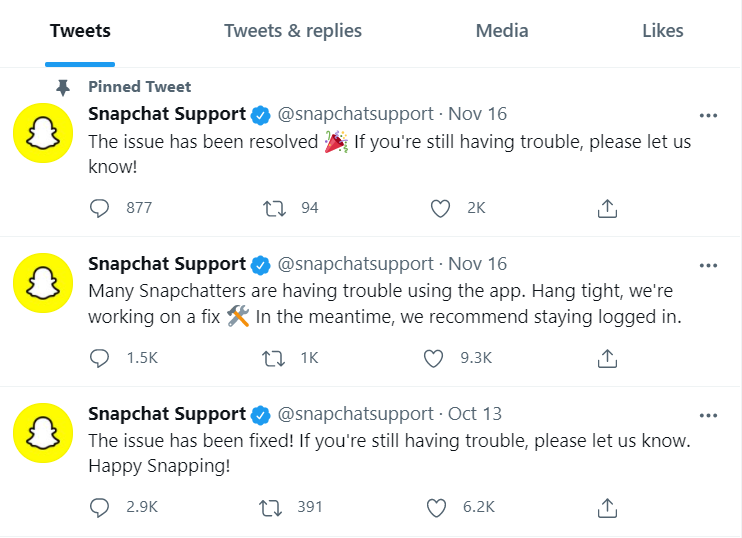Open the Oct 13 tweet date link

475,414
